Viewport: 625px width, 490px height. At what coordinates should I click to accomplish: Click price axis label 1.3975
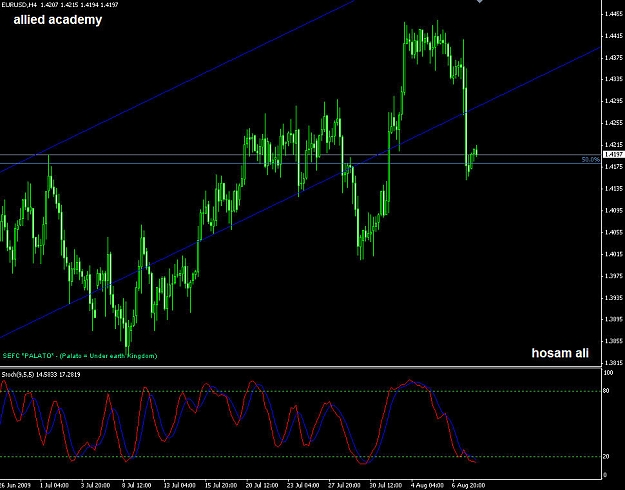point(614,276)
